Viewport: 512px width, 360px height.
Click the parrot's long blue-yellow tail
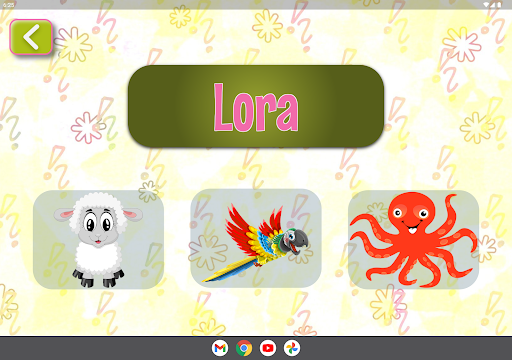click(x=228, y=270)
